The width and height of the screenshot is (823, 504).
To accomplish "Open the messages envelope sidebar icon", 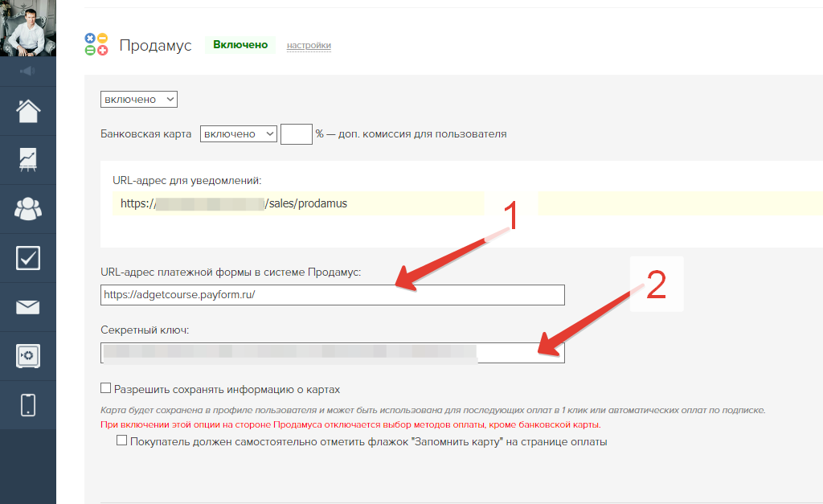I will [28, 307].
